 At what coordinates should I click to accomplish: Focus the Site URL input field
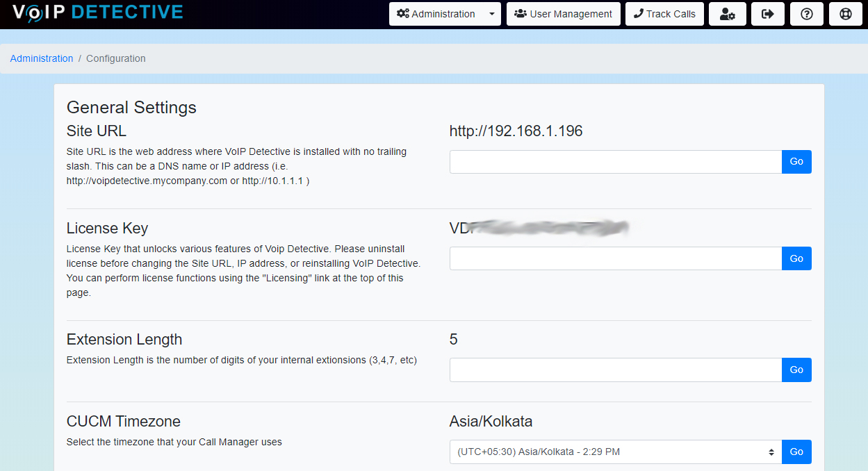(616, 162)
